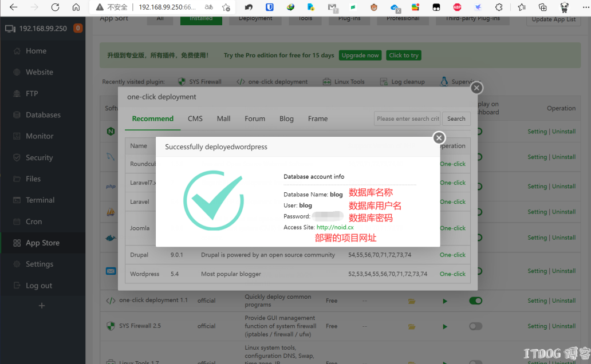The image size is (591, 364).
Task: Open Databases in the sidebar
Action: click(x=43, y=114)
